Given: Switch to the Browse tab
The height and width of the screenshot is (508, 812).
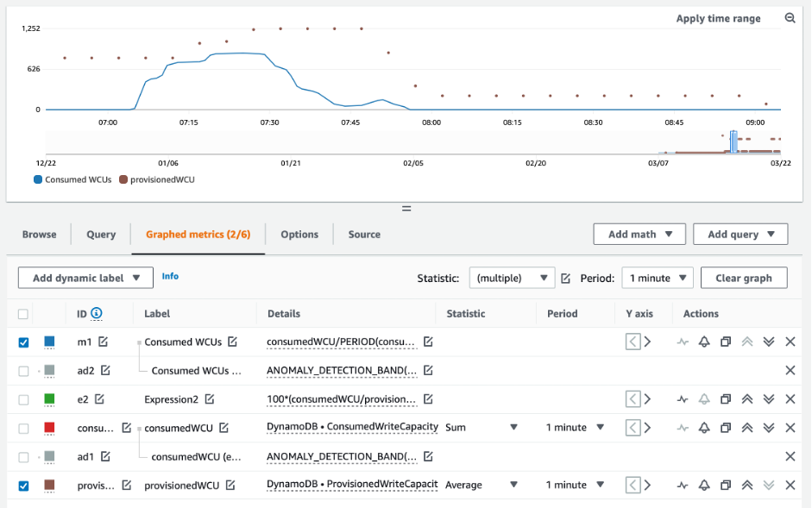Looking at the screenshot, I should click(x=40, y=234).
